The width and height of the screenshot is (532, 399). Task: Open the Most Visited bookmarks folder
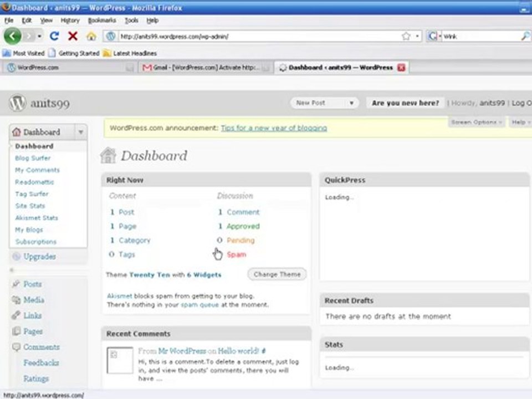coord(24,53)
